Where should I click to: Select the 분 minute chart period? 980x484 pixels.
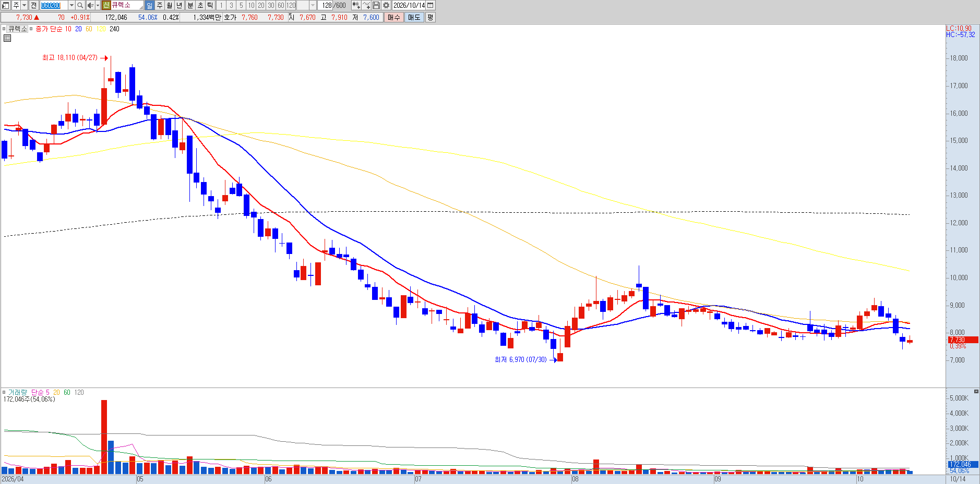click(x=190, y=5)
